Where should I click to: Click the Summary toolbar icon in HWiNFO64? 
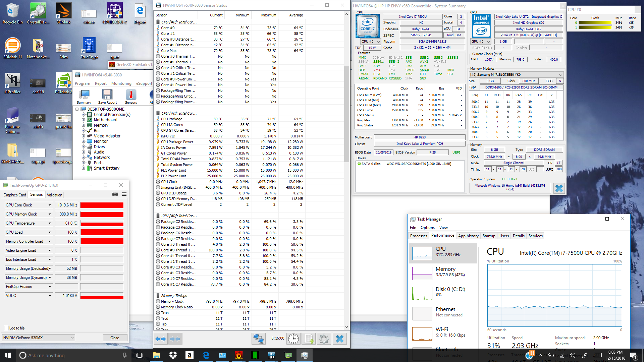tap(84, 97)
